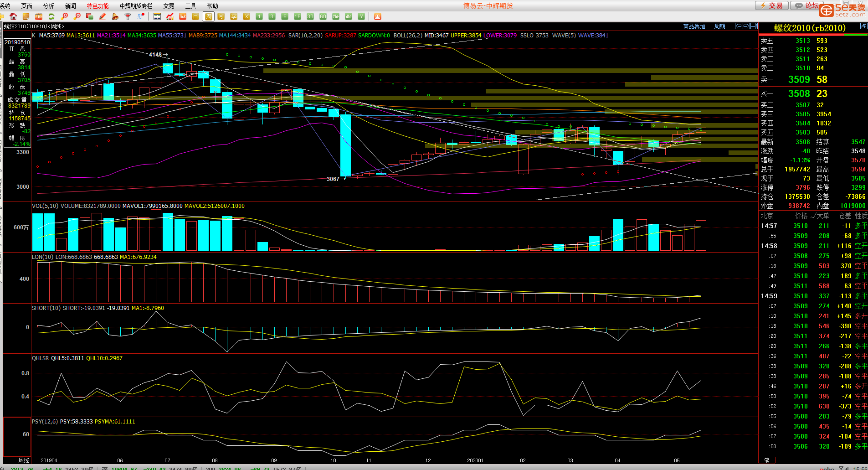Switch to daily (日) candlestick period
Viewport: 868px width, 470px height.
coord(195,16)
